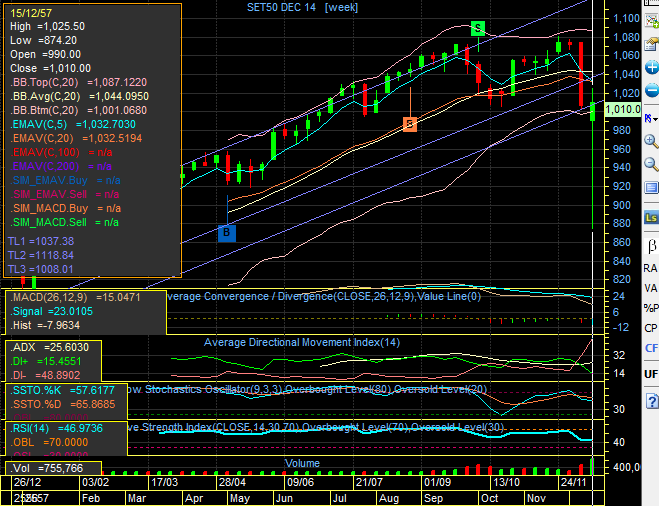Click the 1,100 price axis label

point(626,18)
